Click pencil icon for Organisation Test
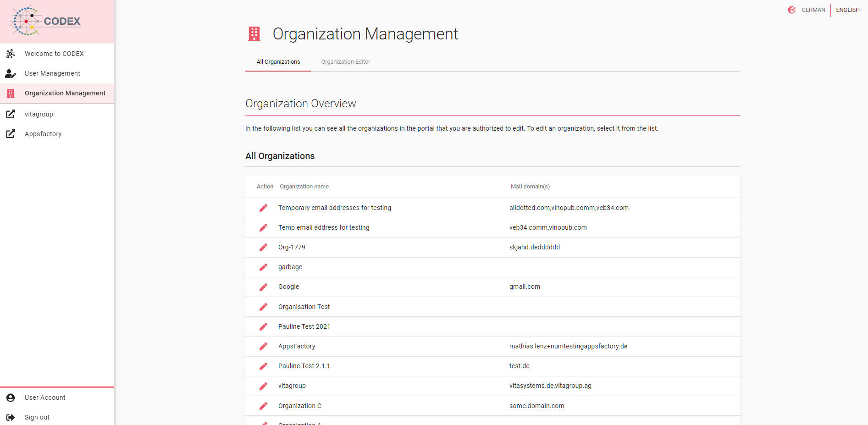 263,307
